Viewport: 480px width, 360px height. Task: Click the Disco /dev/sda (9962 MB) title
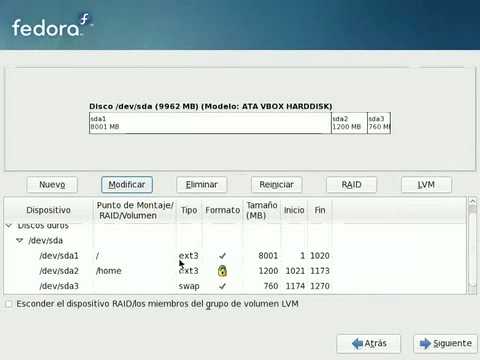tap(211, 106)
